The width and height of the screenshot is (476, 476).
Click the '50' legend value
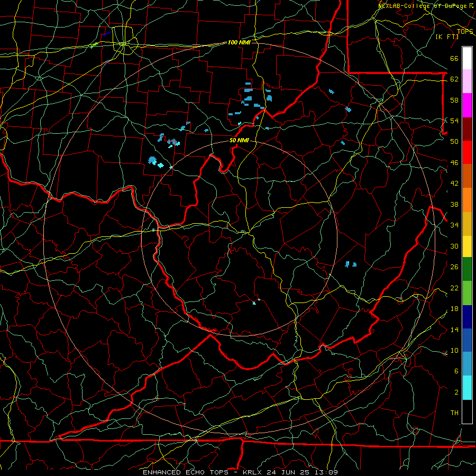pos(454,141)
